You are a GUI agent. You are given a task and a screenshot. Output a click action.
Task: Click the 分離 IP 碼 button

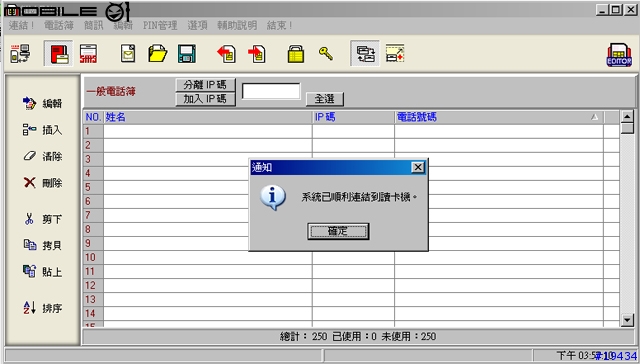coord(205,85)
